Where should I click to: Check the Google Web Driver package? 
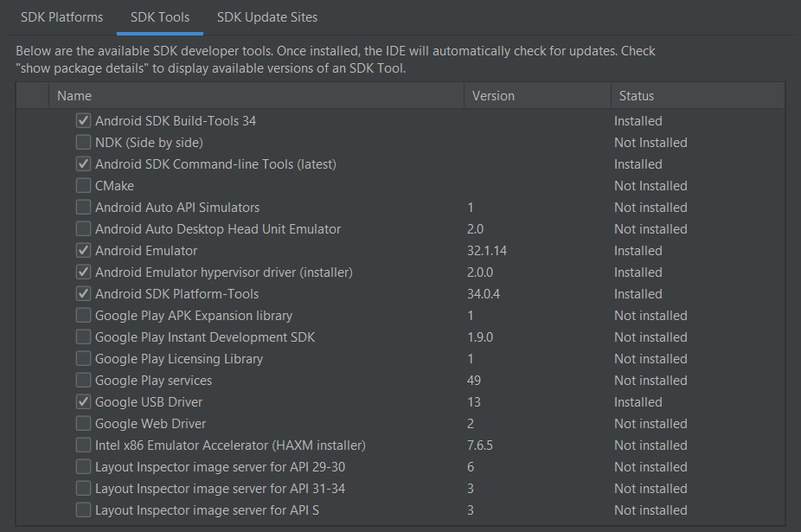pos(83,423)
